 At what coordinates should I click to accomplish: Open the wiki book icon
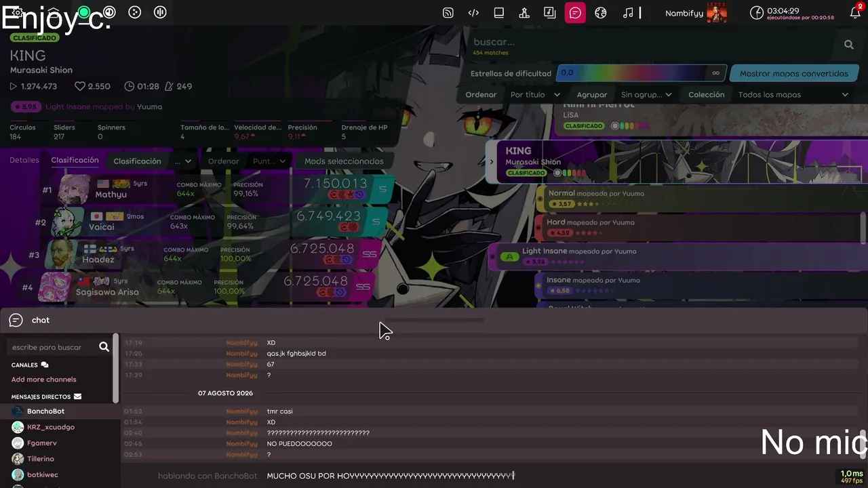(499, 13)
